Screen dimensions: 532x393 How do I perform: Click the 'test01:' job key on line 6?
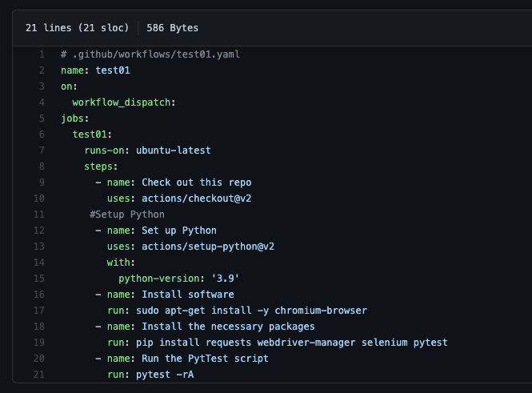click(92, 134)
